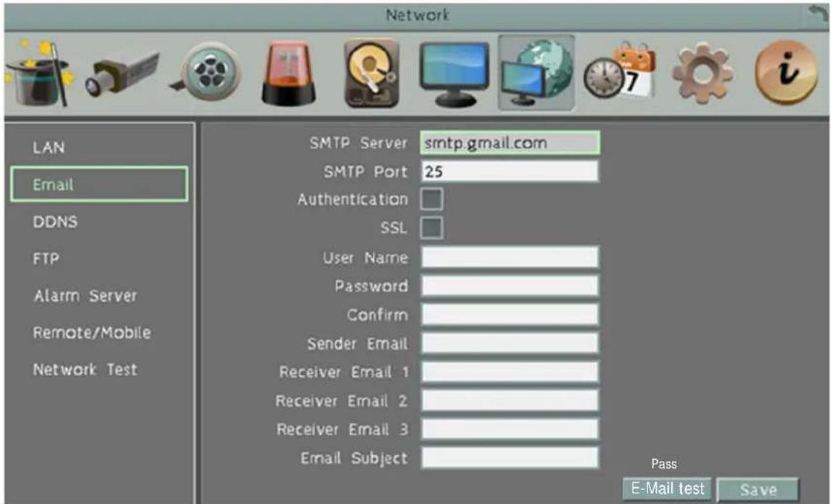Click the back arrow in title bar

(817, 15)
